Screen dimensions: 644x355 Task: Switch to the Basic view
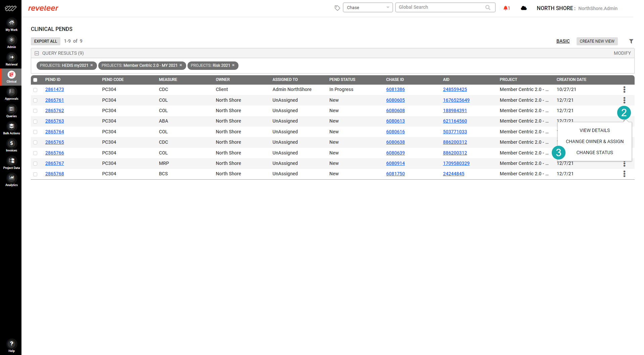click(x=563, y=41)
